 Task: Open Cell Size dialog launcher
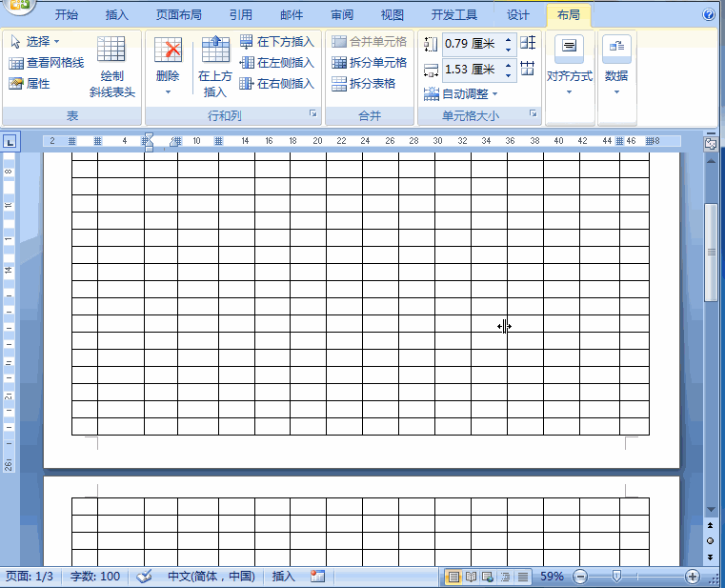[534, 113]
